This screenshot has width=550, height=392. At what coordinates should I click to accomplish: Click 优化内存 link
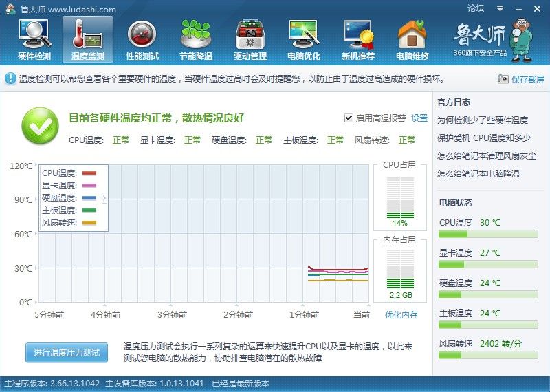point(401,314)
